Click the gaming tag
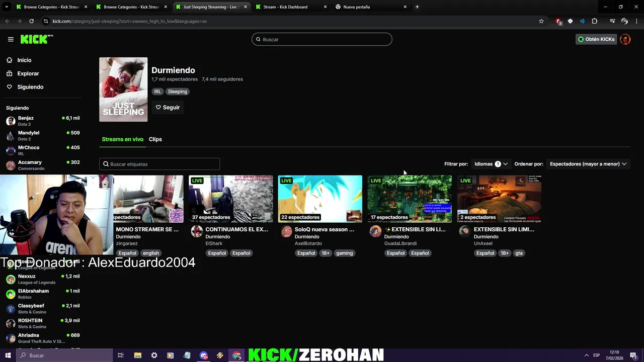 coord(345,253)
